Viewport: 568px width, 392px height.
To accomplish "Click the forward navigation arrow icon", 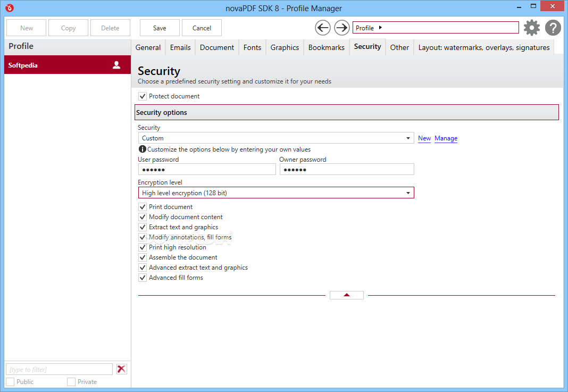I will tap(341, 28).
